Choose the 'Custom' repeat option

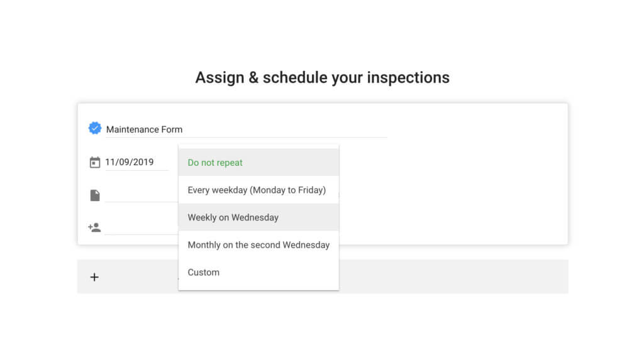click(204, 273)
